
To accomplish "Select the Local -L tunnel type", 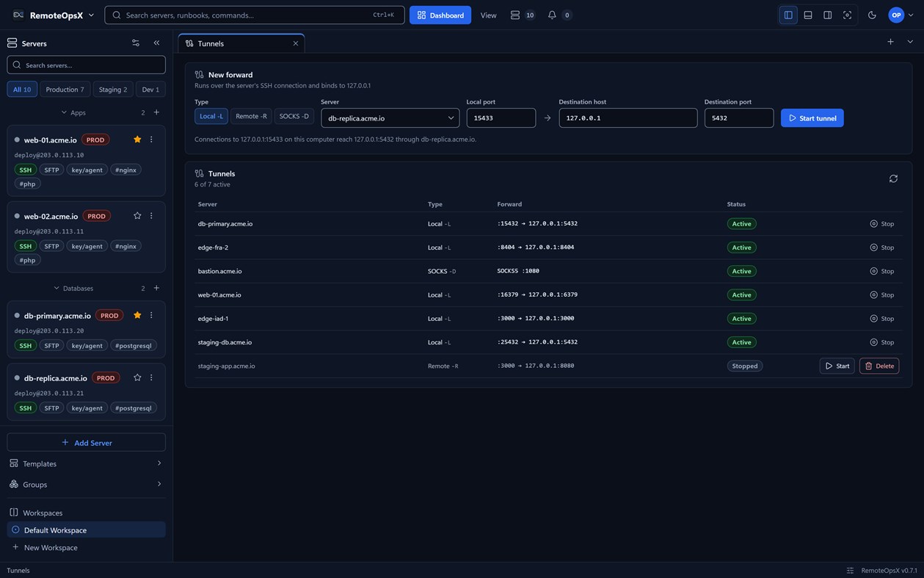I will (x=211, y=116).
